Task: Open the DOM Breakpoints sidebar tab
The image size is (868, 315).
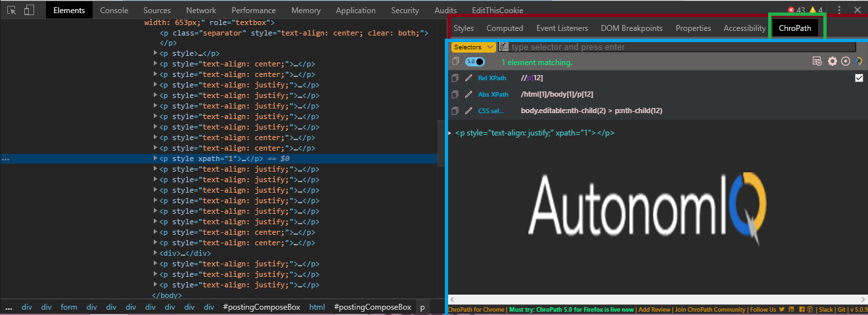Action: tap(631, 28)
